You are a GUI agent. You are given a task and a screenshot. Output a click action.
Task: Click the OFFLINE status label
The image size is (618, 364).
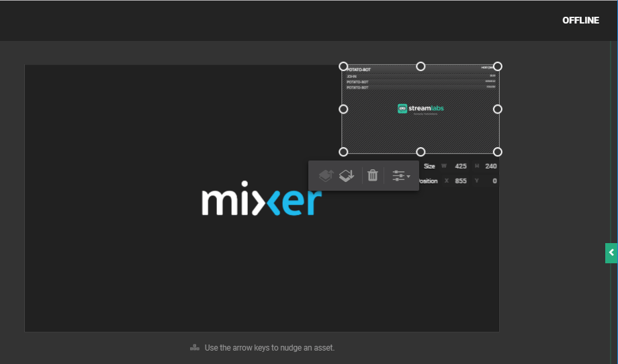[580, 21]
